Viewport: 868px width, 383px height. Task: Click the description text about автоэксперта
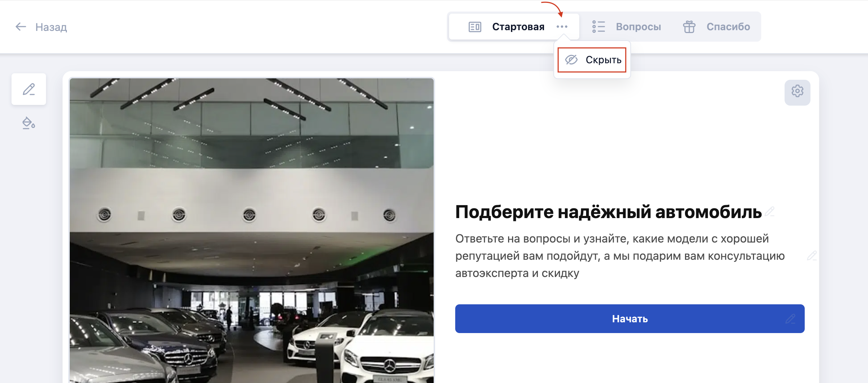point(620,256)
